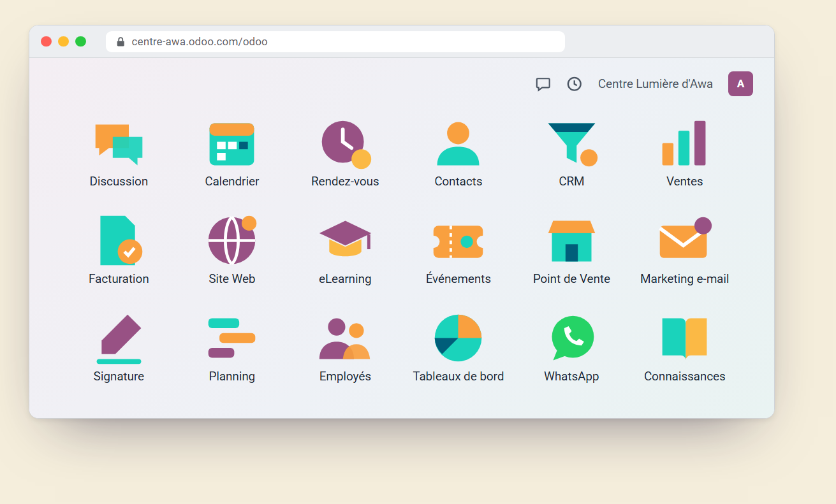Click the Centre Lumière d'Awa company name
836x504 pixels.
point(656,84)
